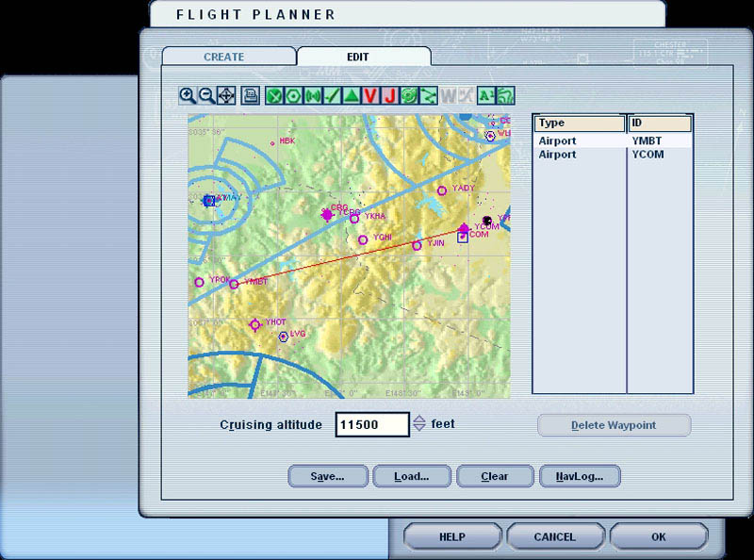Toggle terrain display icon

pyautogui.click(x=505, y=96)
